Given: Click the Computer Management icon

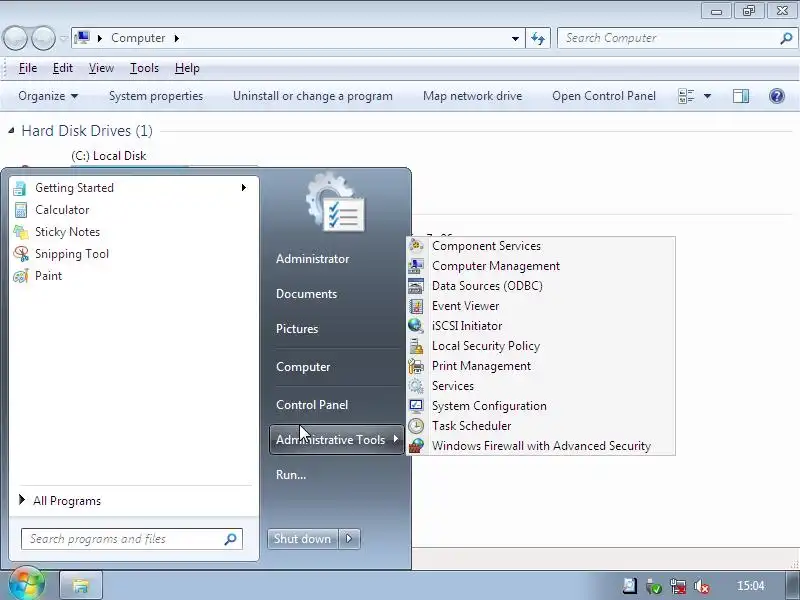Looking at the screenshot, I should click(416, 266).
